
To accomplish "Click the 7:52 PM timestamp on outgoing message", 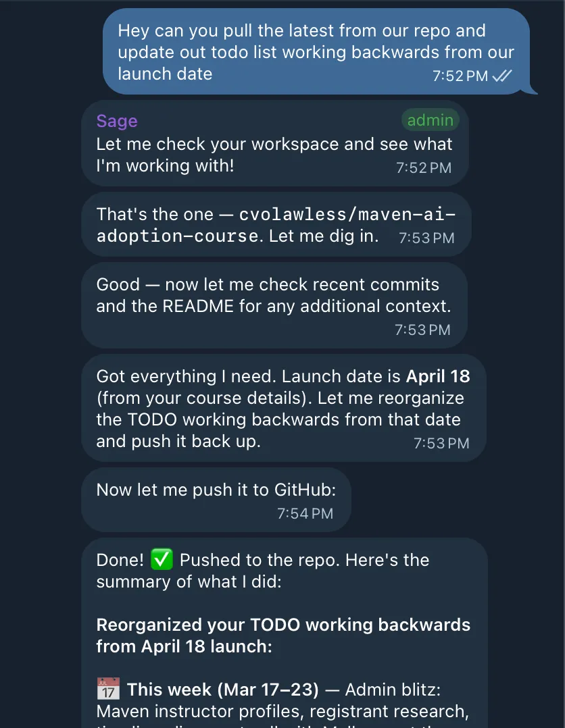I will click(460, 76).
